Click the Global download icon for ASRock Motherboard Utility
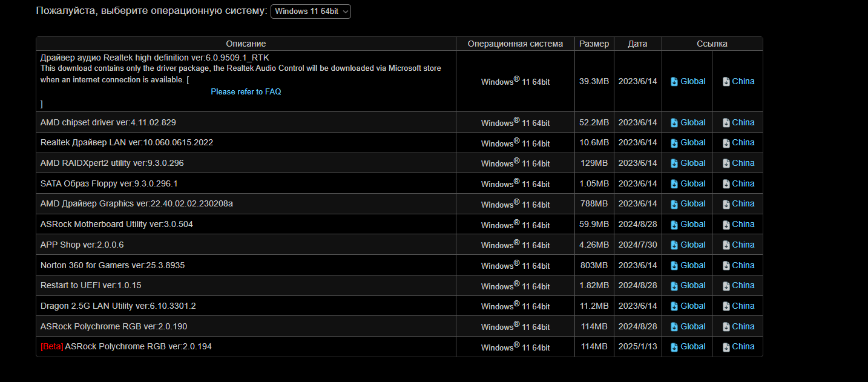Viewport: 868px width, 382px height. [674, 225]
